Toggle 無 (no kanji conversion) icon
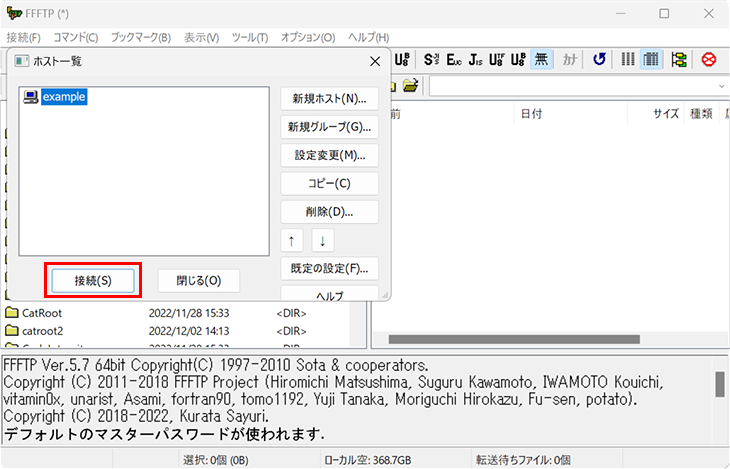The image size is (730, 469). pyautogui.click(x=541, y=60)
